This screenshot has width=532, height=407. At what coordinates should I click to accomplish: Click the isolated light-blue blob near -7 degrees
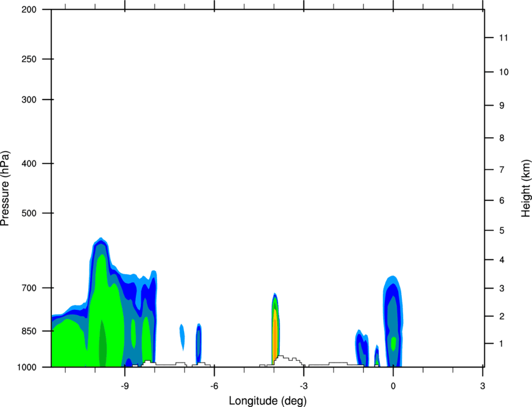182,336
